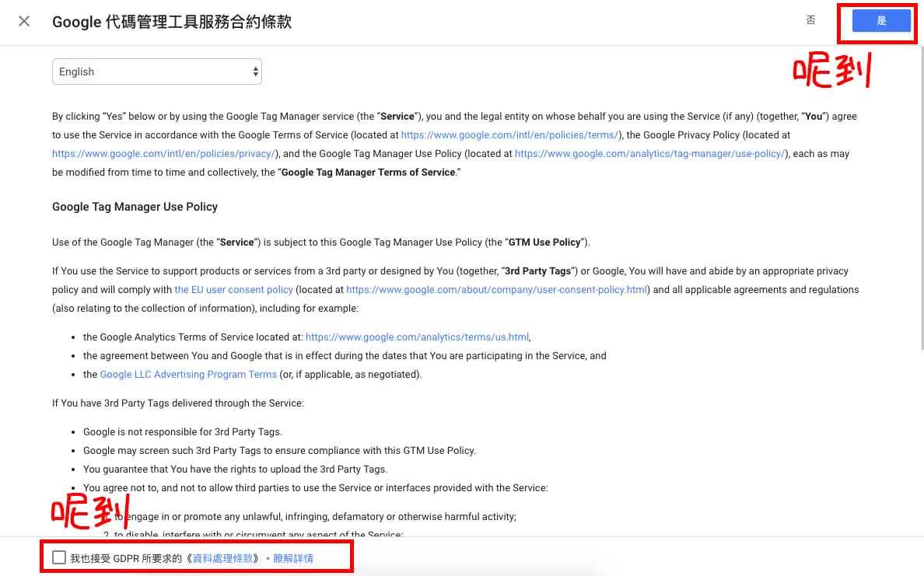Open the user-consent-policy.html URL link
Screen dimensions: 924x576
[x=496, y=290]
